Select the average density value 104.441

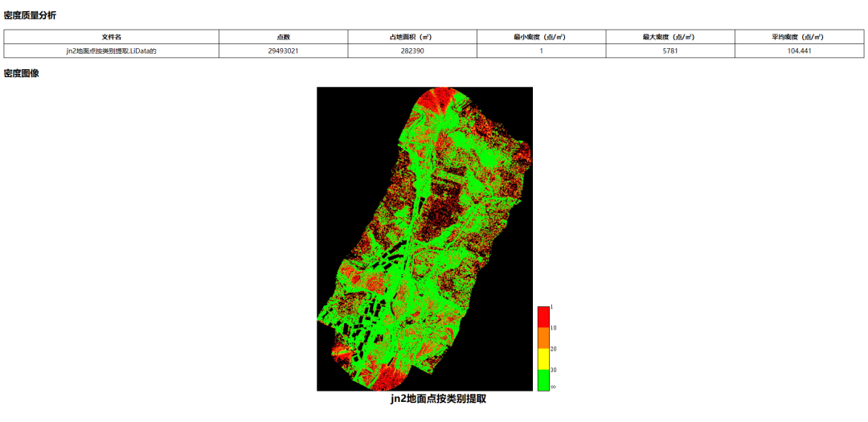800,51
